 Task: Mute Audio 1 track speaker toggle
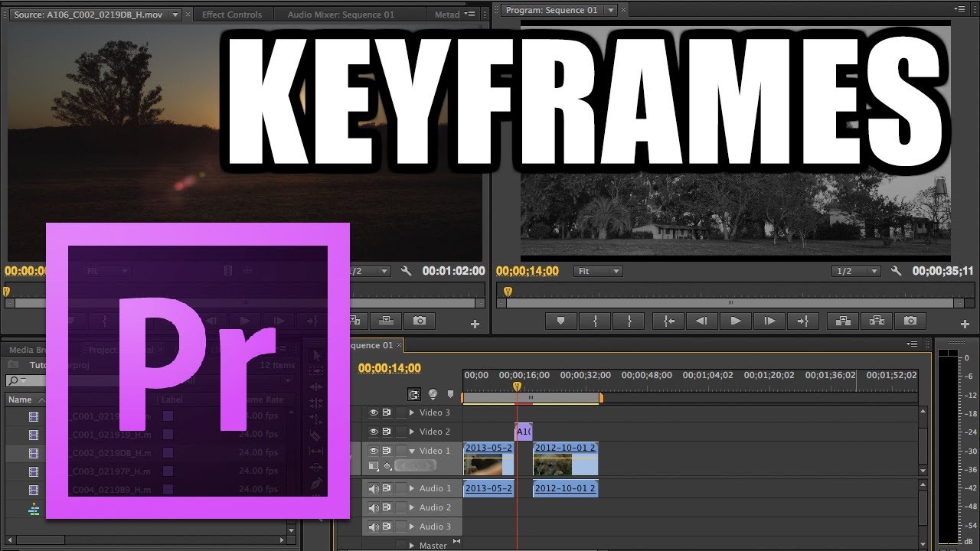tap(374, 488)
